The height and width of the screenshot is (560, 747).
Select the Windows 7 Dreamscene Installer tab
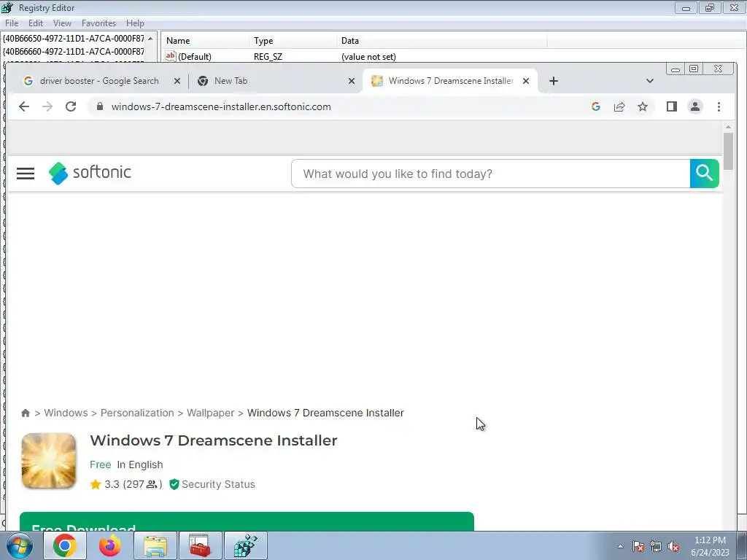click(x=450, y=81)
